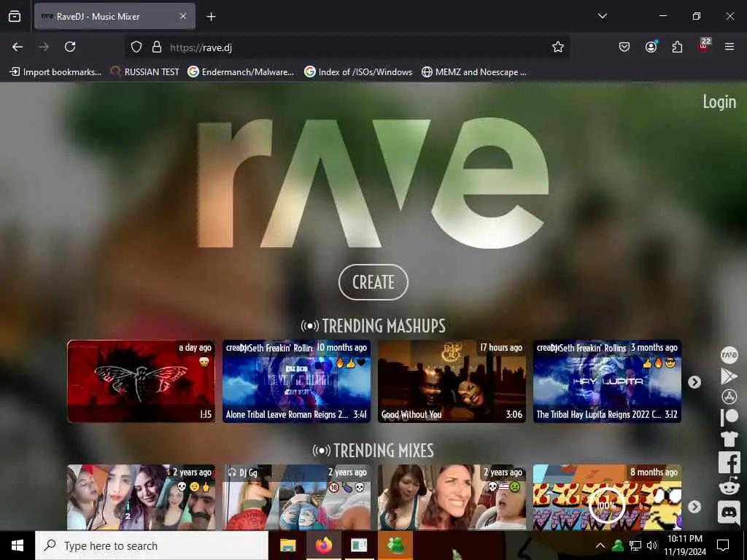
Task: Click the 100% progress circle on mix
Action: [x=606, y=505]
